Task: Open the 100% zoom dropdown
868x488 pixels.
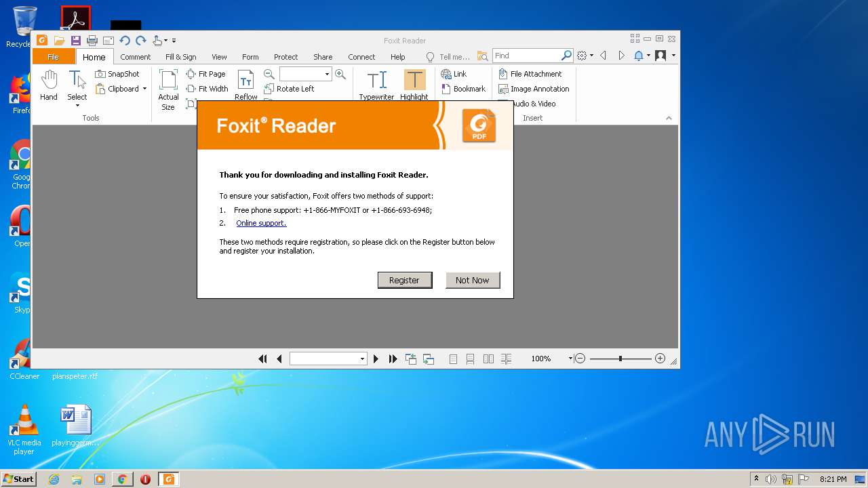Action: pos(570,359)
